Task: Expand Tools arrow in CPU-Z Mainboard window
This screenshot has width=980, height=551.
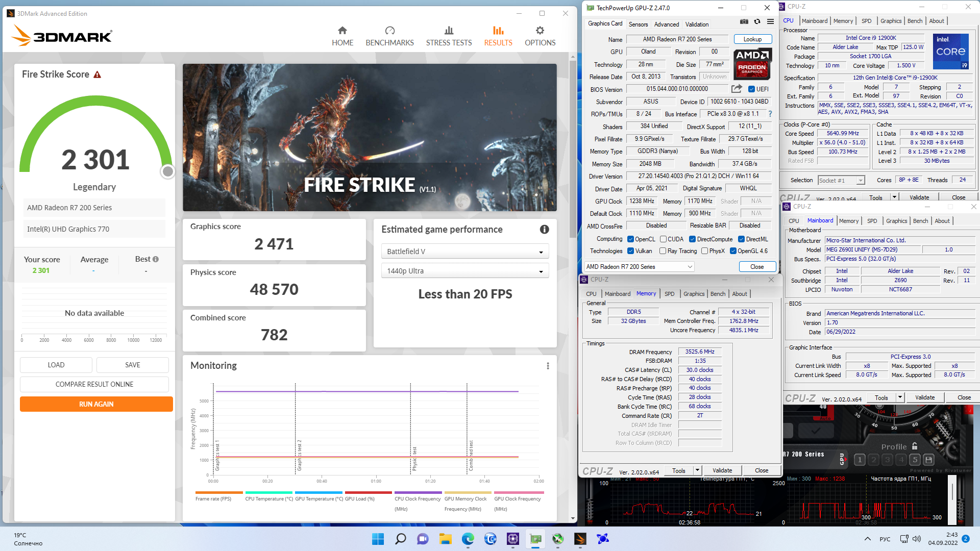Action: 900,397
